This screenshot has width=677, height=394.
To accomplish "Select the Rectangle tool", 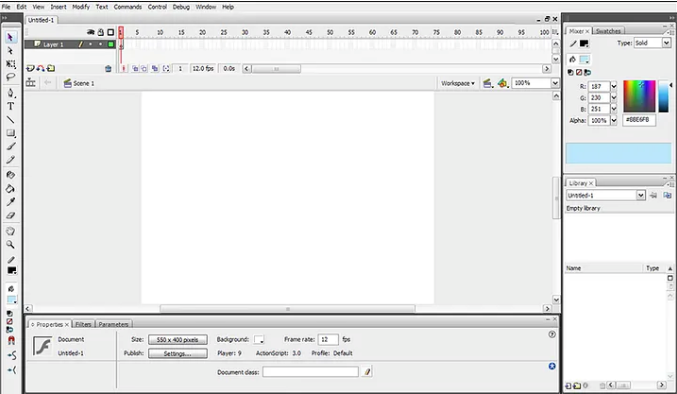I will pos(10,133).
